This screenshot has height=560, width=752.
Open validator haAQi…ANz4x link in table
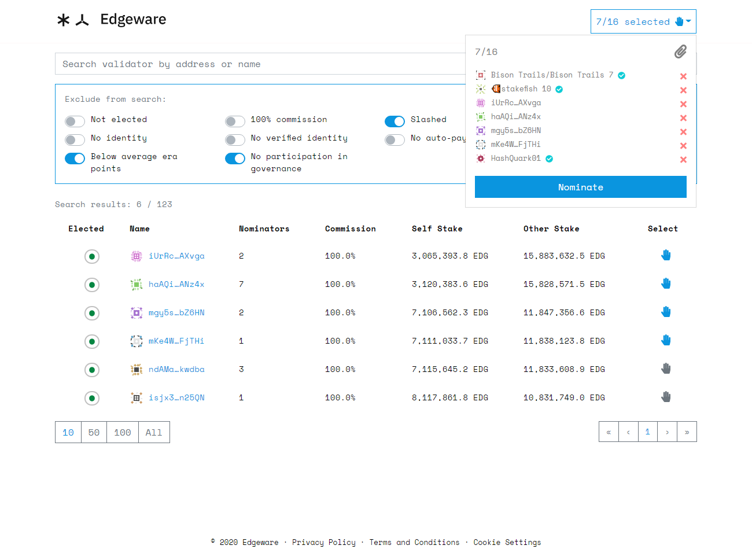(x=176, y=284)
